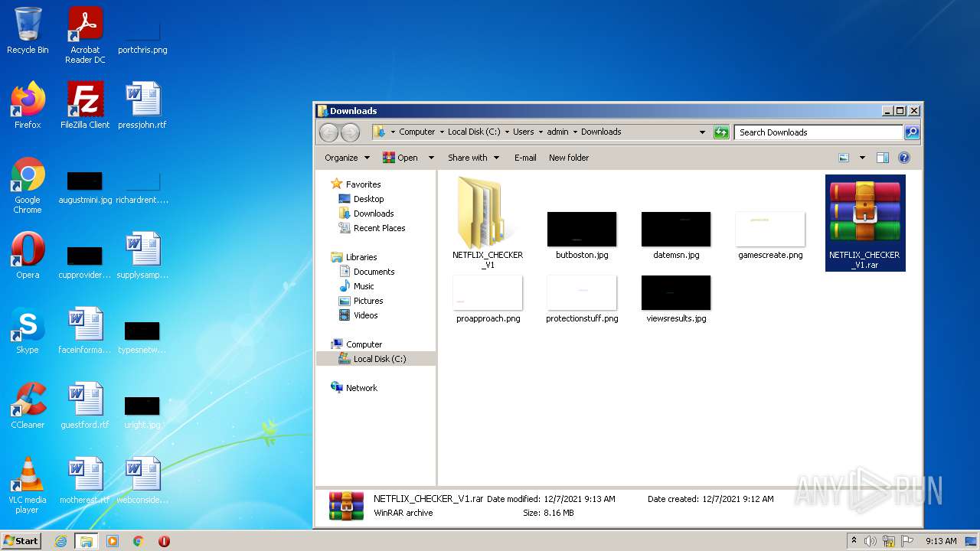The image size is (980, 551).
Task: Select the NETFLIX_CHECKER_V1 folder
Action: point(488,223)
